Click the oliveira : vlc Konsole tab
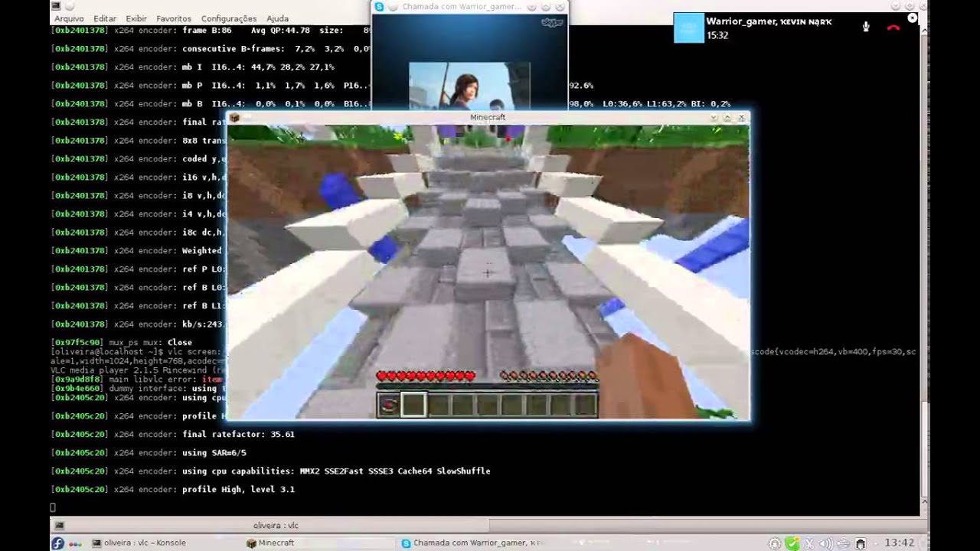Image resolution: width=980 pixels, height=551 pixels. (276, 526)
